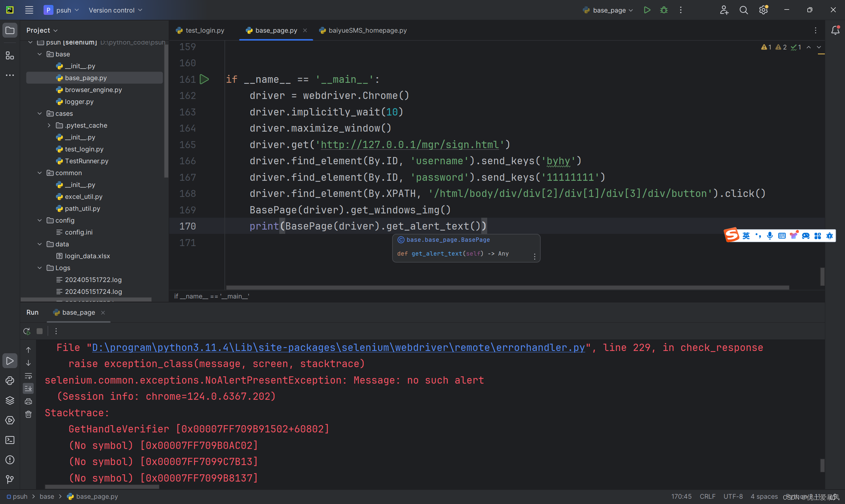Select the base_page.py editor tab
845x504 pixels.
276,30
